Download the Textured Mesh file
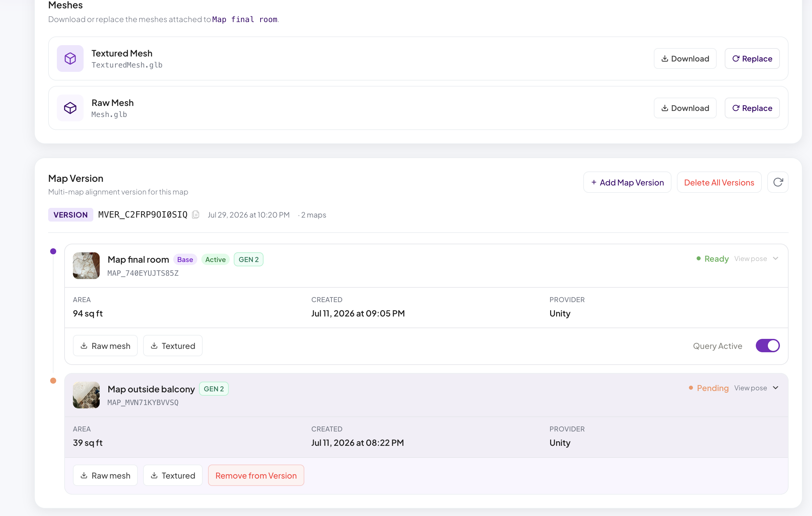 click(x=685, y=58)
